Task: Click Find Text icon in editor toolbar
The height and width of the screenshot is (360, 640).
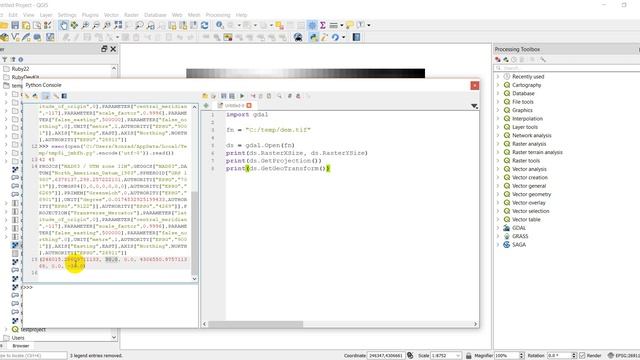Action: click(280, 96)
